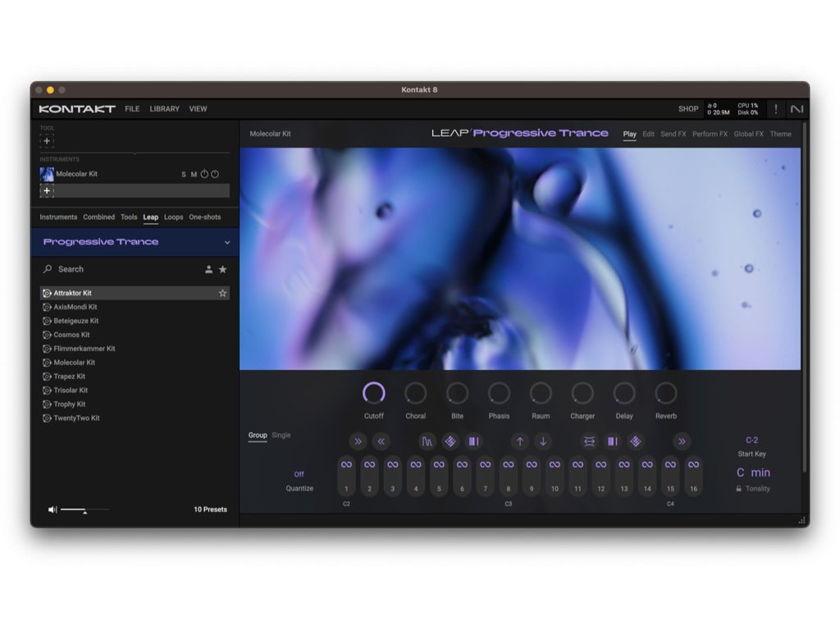Viewport: 840px width, 630px height.
Task: Click the volume speaker icon
Action: coord(52,509)
